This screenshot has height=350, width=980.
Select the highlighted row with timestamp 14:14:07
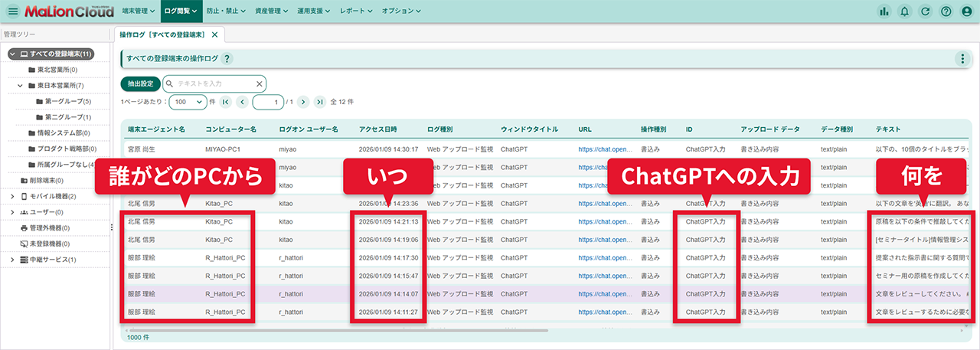(x=545, y=294)
